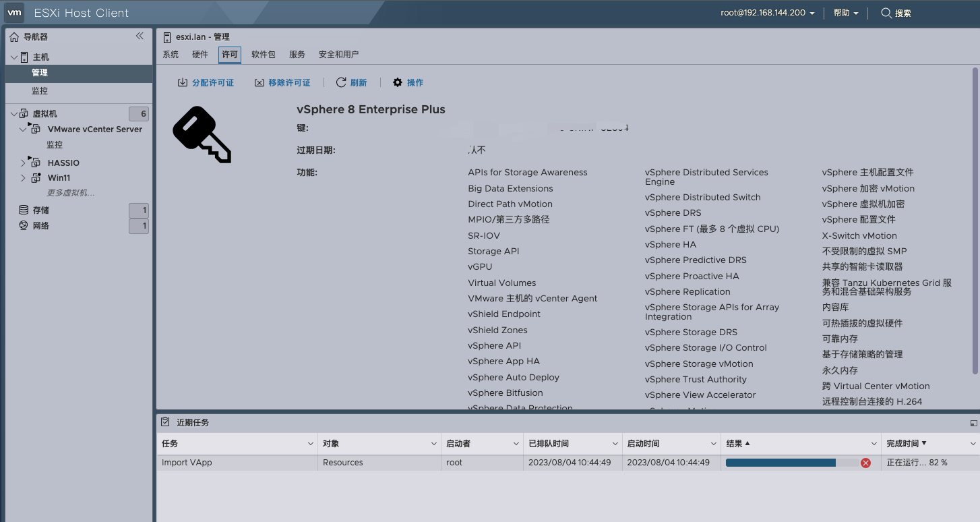
Task: Click the Remove License button
Action: click(x=282, y=82)
